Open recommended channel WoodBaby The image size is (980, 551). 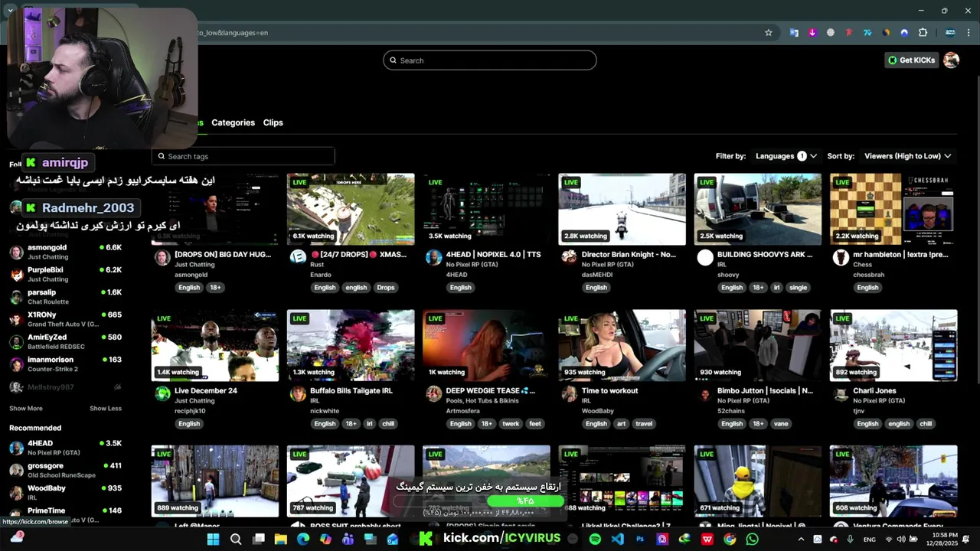(x=66, y=491)
